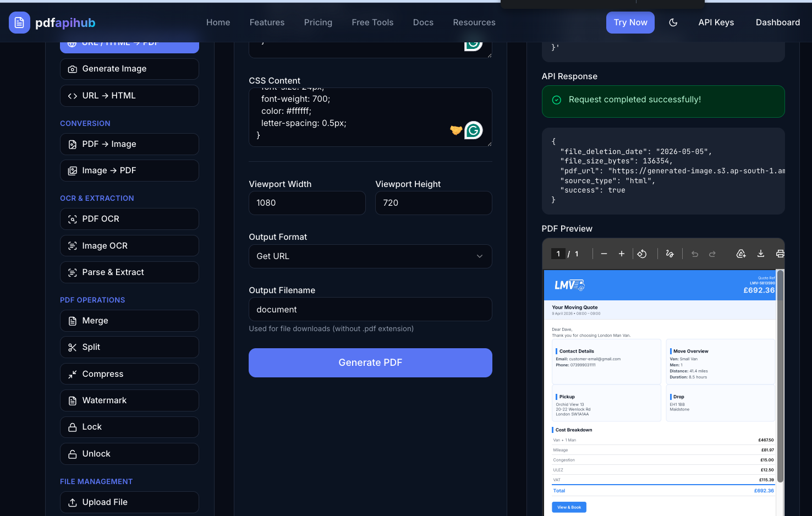The height and width of the screenshot is (516, 812).
Task: Click the Try Now button
Action: pyautogui.click(x=630, y=23)
